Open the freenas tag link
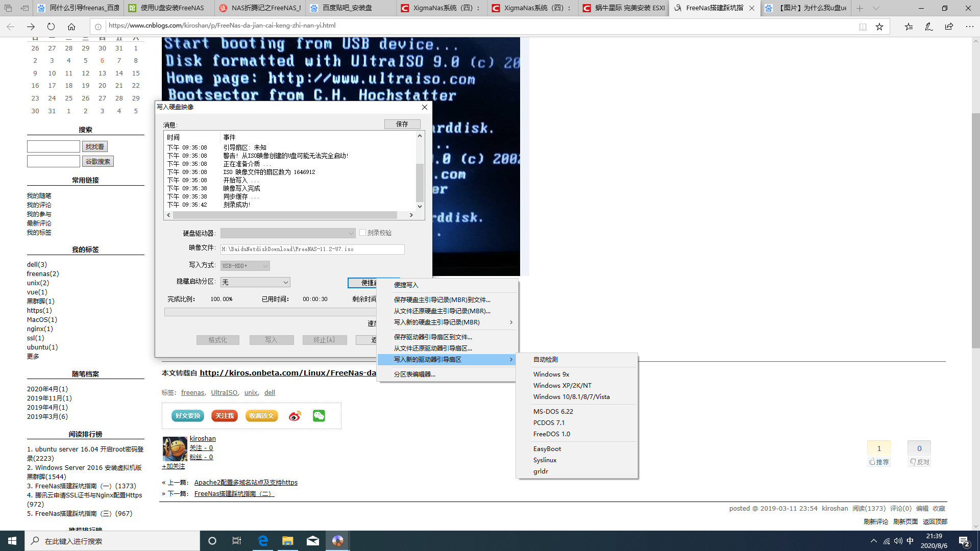This screenshot has height=551, width=980. coord(192,393)
